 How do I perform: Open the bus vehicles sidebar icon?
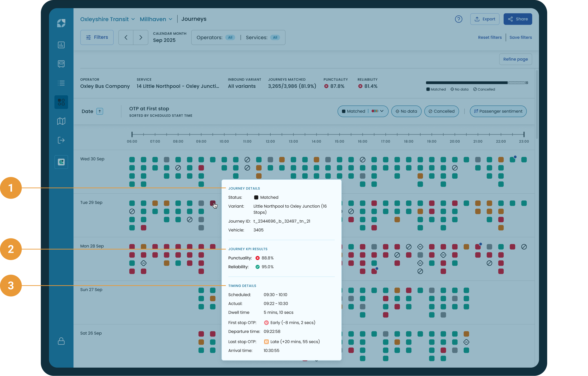click(x=61, y=64)
